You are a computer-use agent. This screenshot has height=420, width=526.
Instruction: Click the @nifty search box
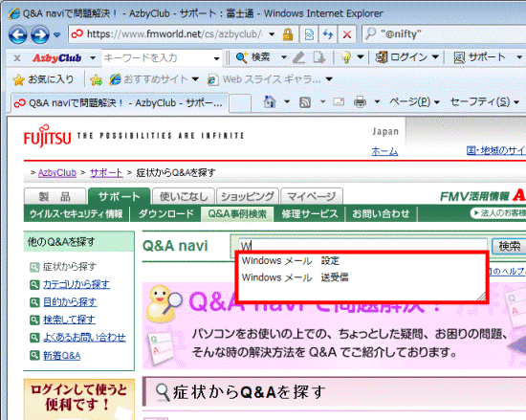(445, 34)
